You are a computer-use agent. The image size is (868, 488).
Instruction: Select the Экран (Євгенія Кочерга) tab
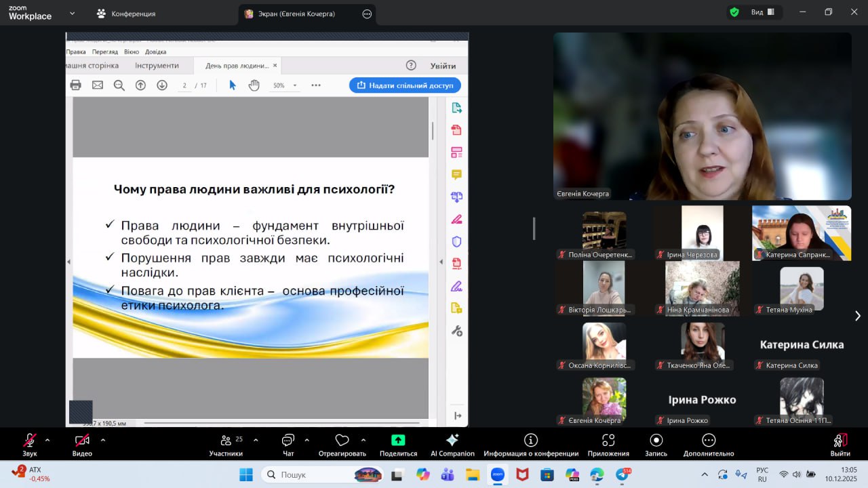pyautogui.click(x=296, y=14)
